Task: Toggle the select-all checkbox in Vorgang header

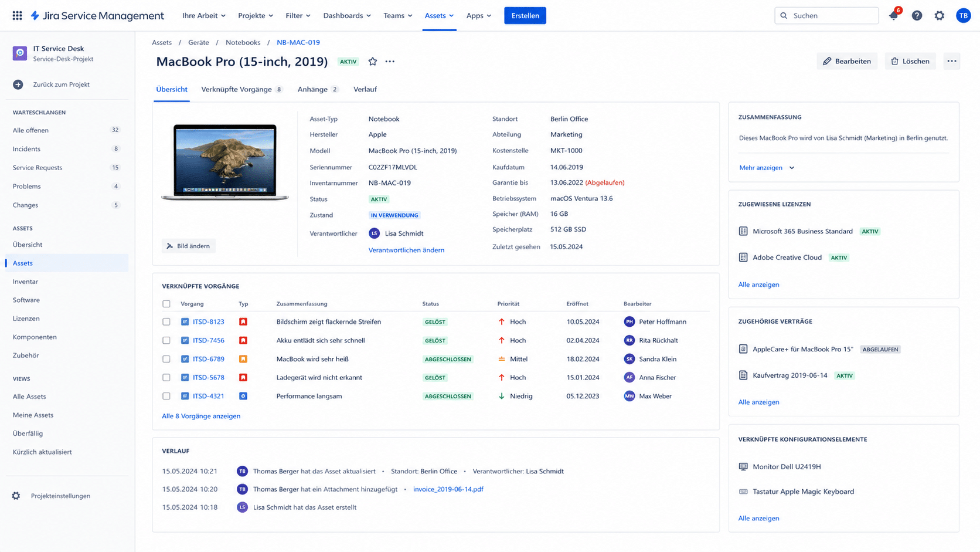Action: 166,304
